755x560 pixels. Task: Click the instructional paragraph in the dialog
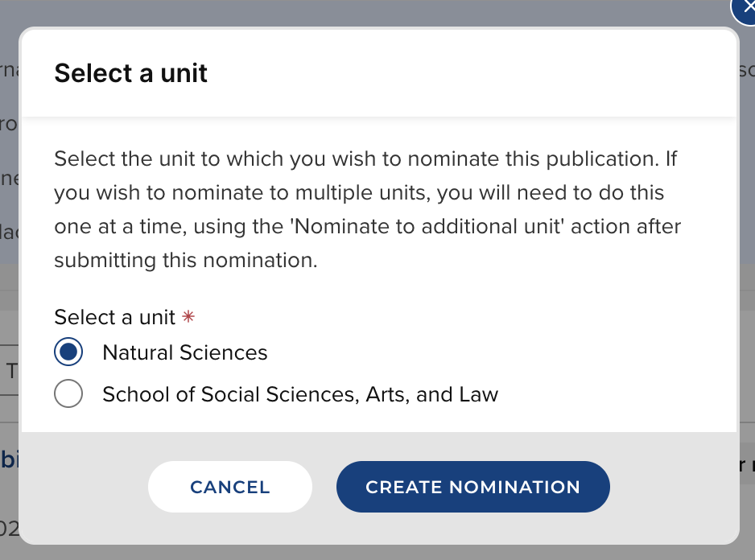pos(366,209)
